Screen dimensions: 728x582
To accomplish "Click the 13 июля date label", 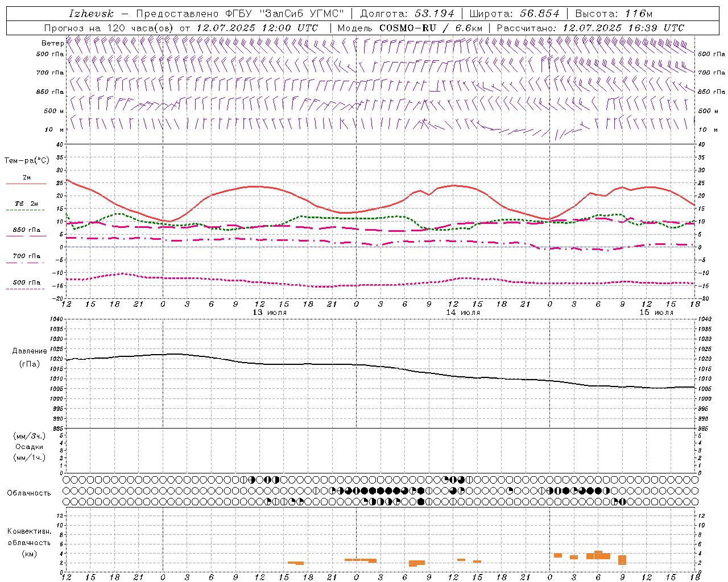I will point(270,313).
